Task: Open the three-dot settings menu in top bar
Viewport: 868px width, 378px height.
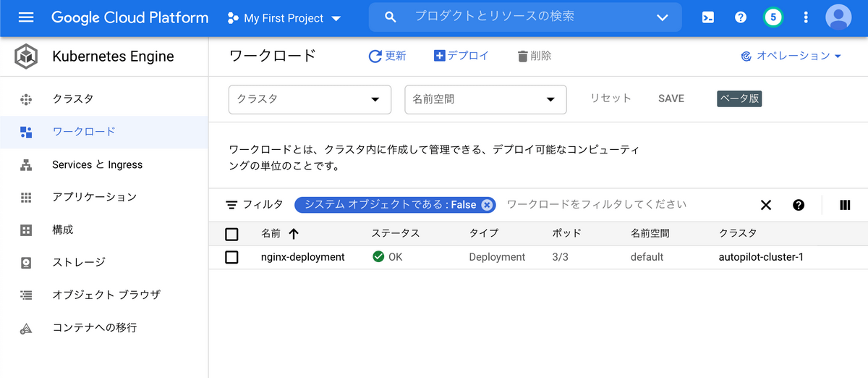Action: coord(806,17)
